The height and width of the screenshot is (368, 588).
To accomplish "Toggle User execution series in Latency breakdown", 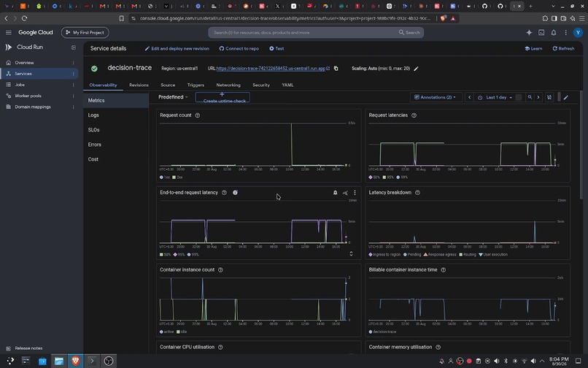I will pyautogui.click(x=492, y=255).
